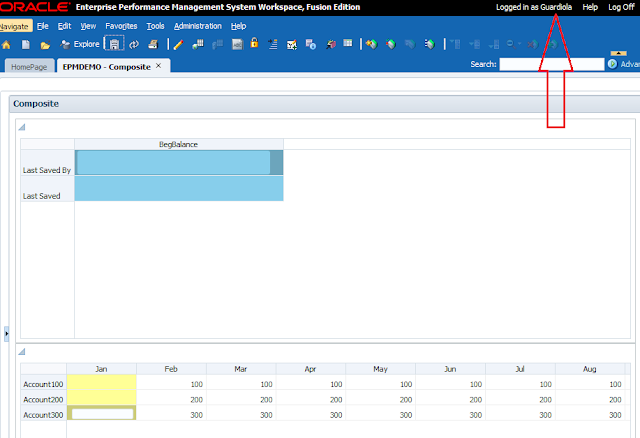Screen dimensions: 640x438
Task: Click the grid spread icon next to pencil
Action: pos(198,44)
